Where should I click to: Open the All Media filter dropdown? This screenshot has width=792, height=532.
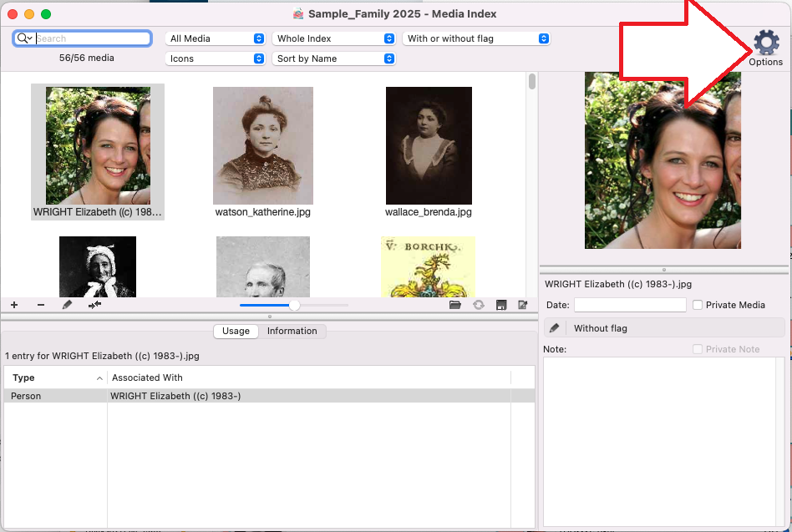coord(216,38)
